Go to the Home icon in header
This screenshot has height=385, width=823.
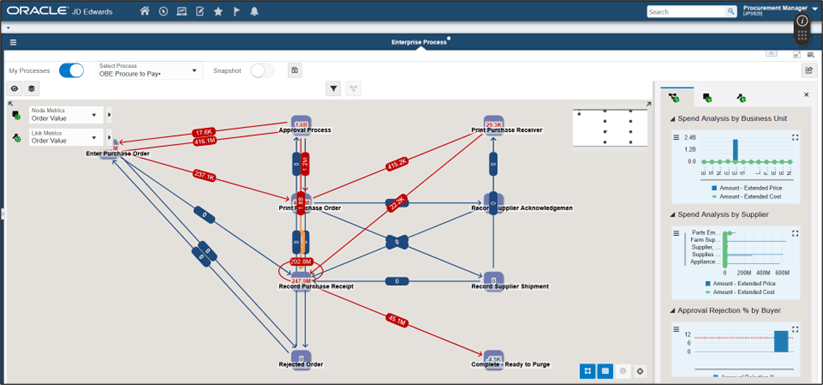(x=145, y=11)
